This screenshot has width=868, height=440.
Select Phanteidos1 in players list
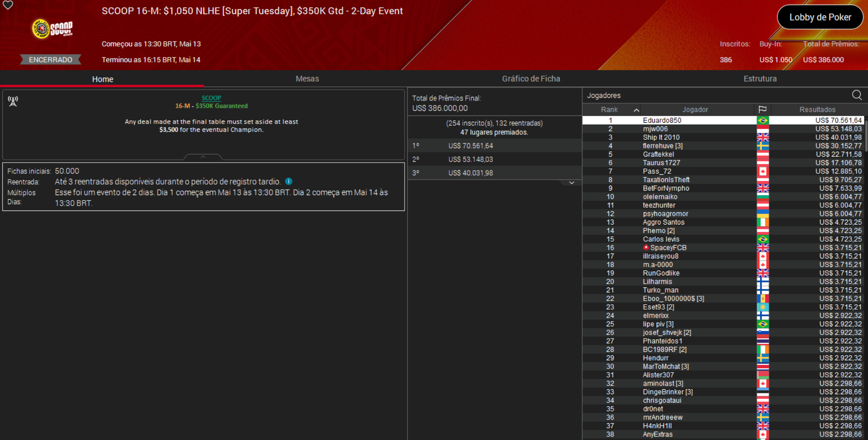point(723,341)
